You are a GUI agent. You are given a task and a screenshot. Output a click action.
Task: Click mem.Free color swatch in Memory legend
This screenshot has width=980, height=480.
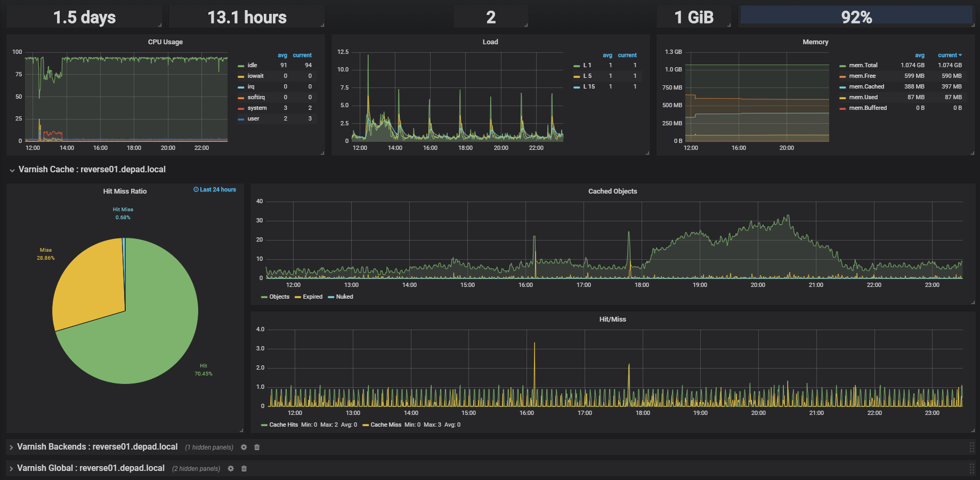coord(843,76)
